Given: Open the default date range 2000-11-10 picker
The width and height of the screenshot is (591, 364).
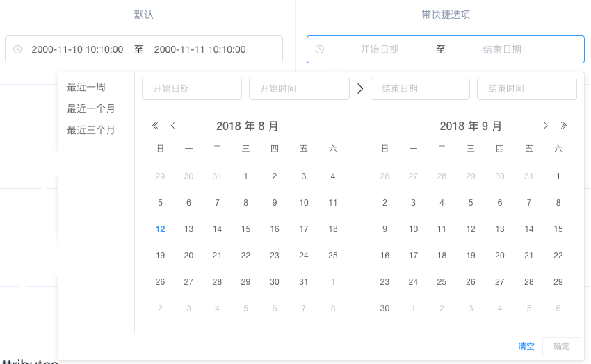Looking at the screenshot, I should pos(144,49).
